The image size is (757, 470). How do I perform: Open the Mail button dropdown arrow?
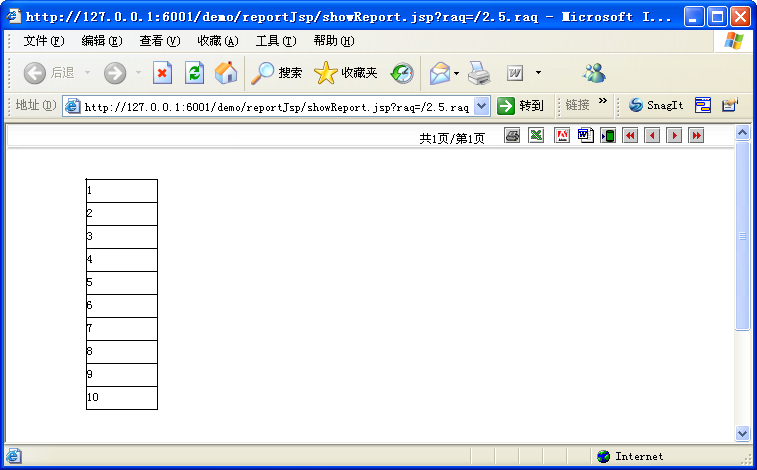coord(456,73)
